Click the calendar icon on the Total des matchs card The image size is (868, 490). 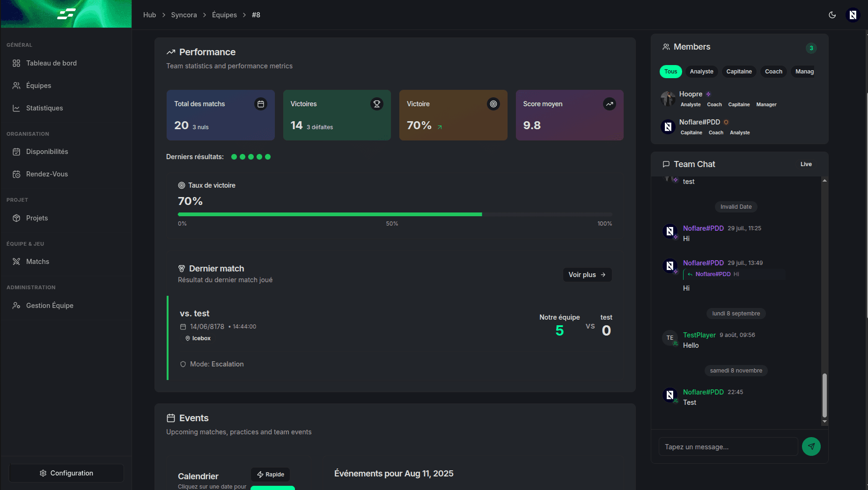pos(261,104)
